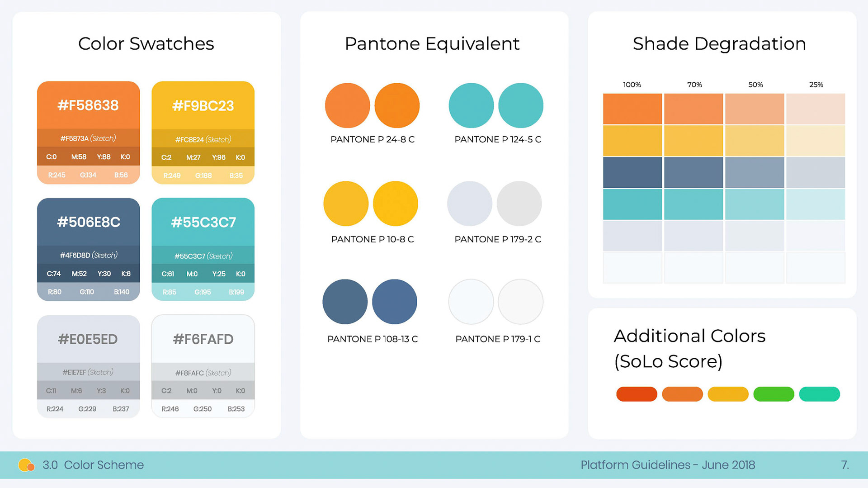The width and height of the screenshot is (868, 488).
Task: Click the red SoLo Score color pill
Action: point(637,394)
